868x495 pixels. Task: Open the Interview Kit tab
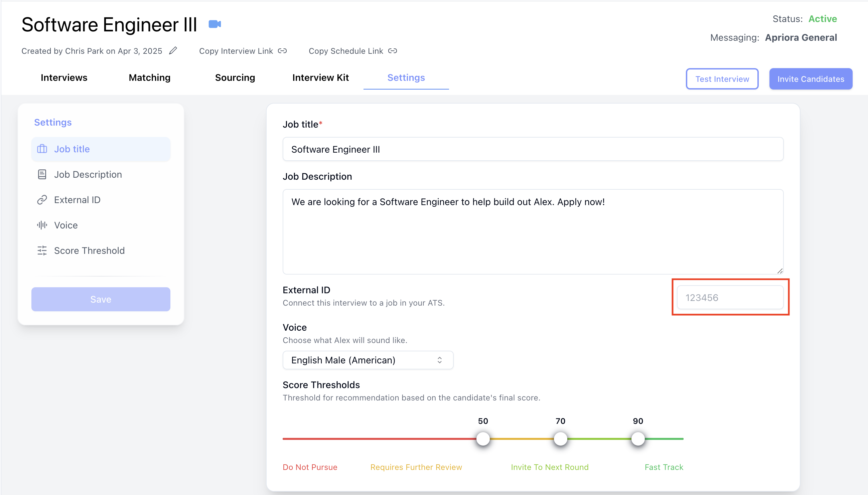[x=321, y=77]
